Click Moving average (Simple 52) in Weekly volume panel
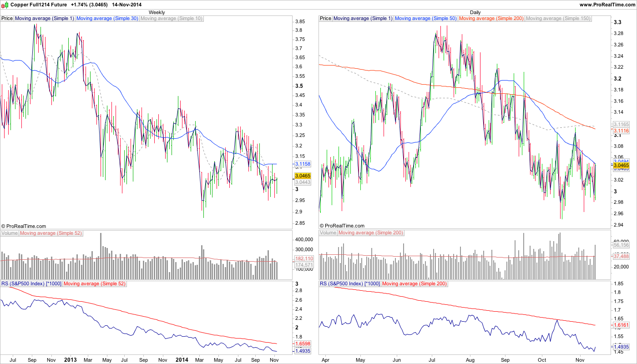The height and width of the screenshot is (364, 637). click(x=52, y=233)
